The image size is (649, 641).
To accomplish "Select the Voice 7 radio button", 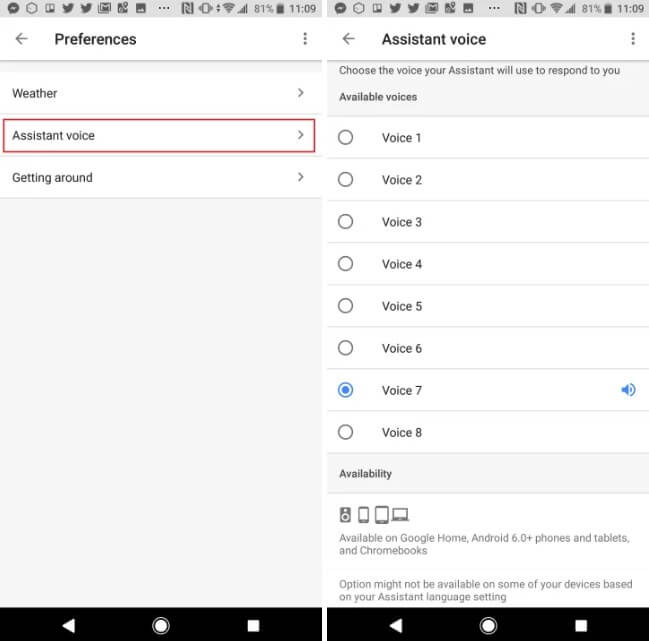I will point(346,390).
